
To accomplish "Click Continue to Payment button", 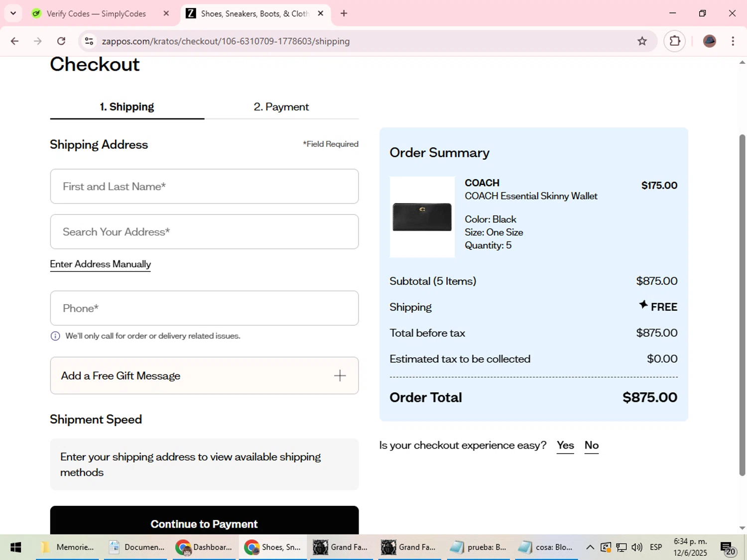I will tap(204, 521).
